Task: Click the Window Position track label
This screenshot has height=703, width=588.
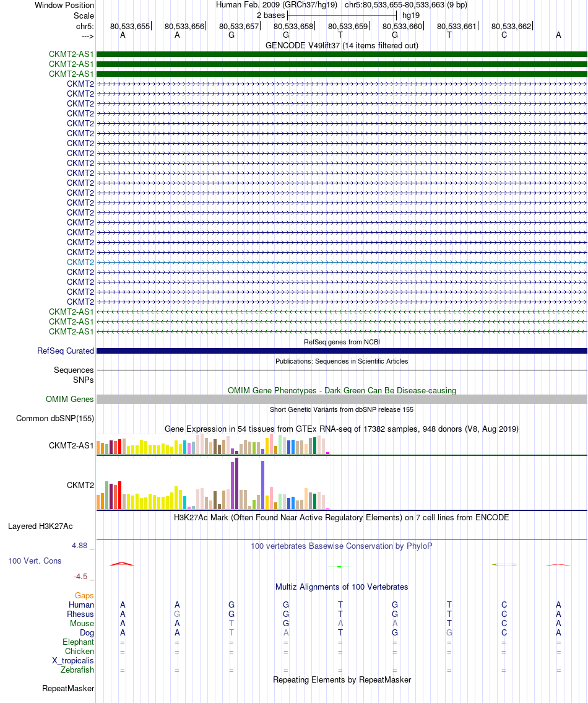Action: (64, 6)
